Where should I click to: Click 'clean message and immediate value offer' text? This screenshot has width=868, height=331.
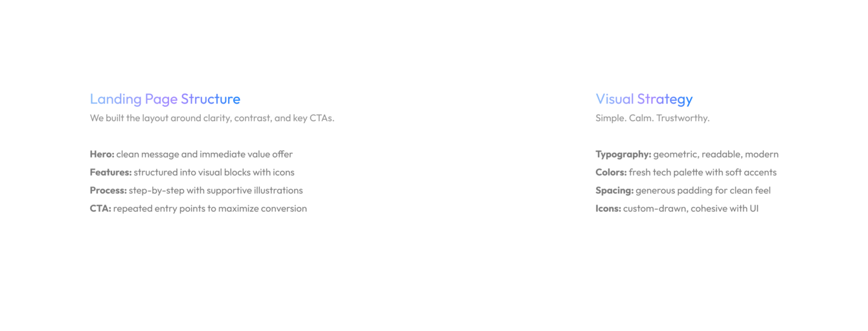pos(204,154)
